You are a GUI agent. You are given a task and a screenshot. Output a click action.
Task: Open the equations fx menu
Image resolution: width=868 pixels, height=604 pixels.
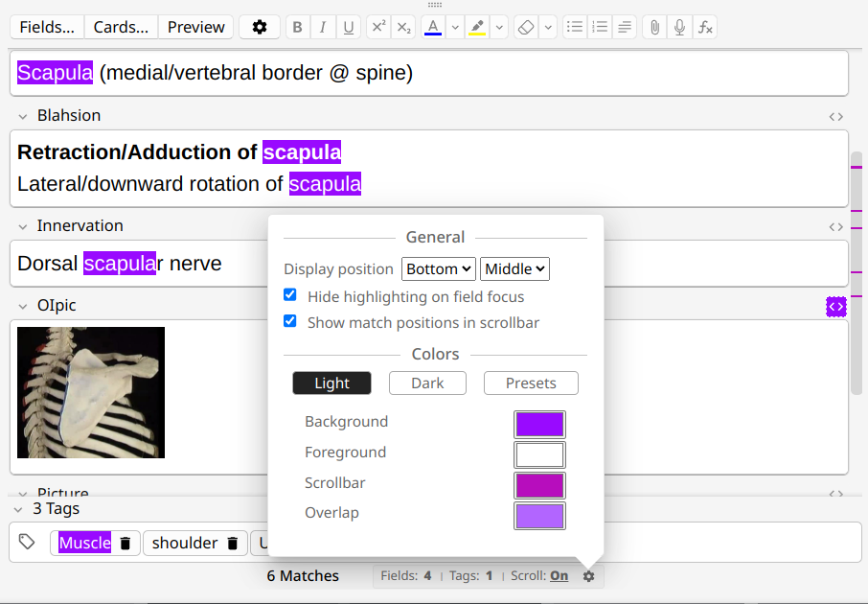tap(705, 27)
